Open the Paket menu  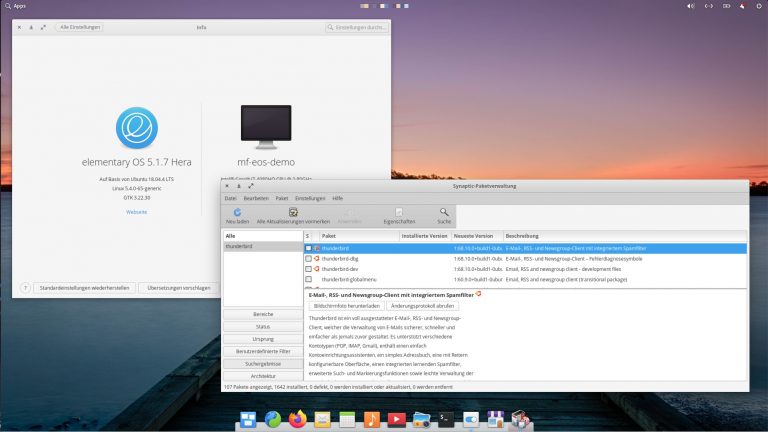point(282,198)
